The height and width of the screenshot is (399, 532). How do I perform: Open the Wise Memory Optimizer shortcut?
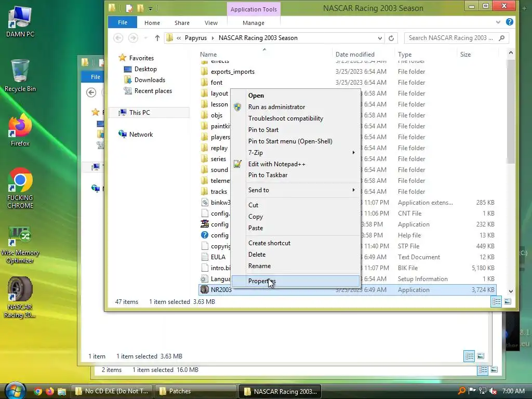click(x=20, y=245)
